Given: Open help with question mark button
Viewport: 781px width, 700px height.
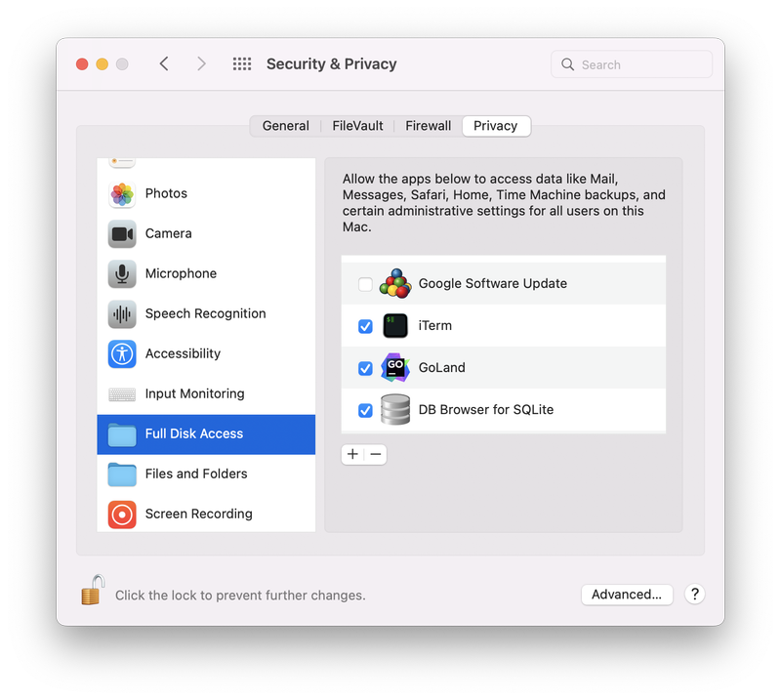Looking at the screenshot, I should (x=694, y=594).
